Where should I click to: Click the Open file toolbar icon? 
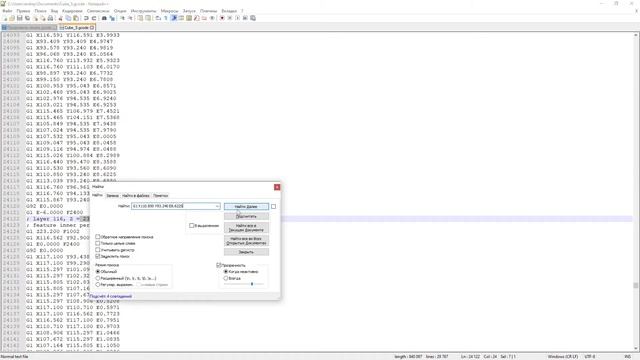click(12, 18)
